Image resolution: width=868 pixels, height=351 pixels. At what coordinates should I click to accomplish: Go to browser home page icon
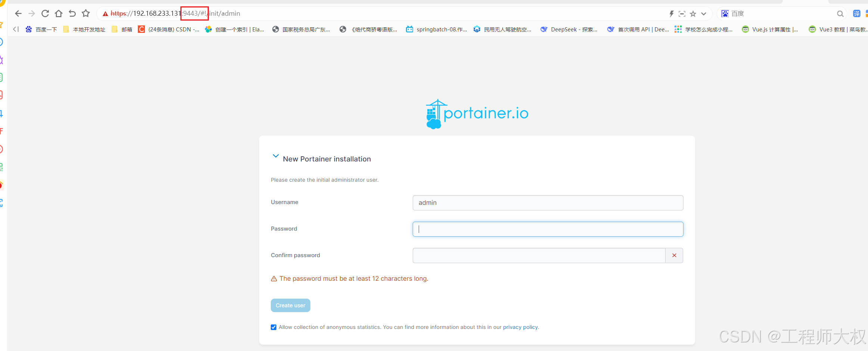tap(59, 14)
